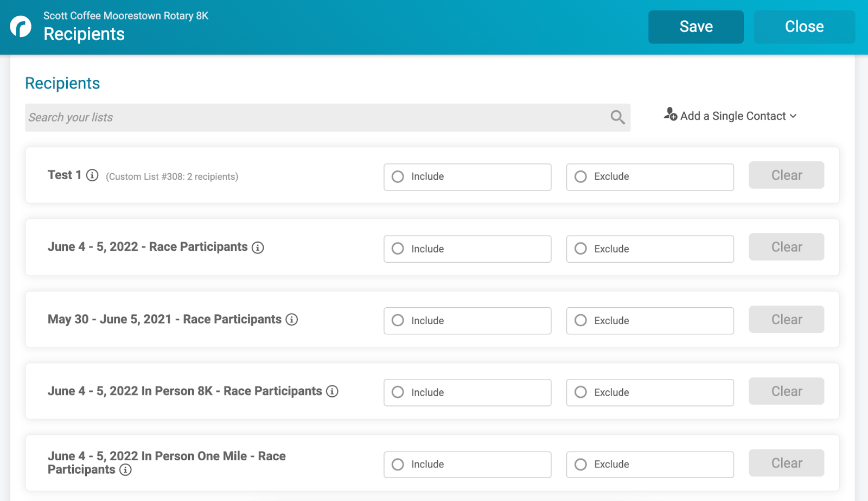Click the Close button in header
Image resolution: width=868 pixels, height=501 pixels.
coord(805,27)
